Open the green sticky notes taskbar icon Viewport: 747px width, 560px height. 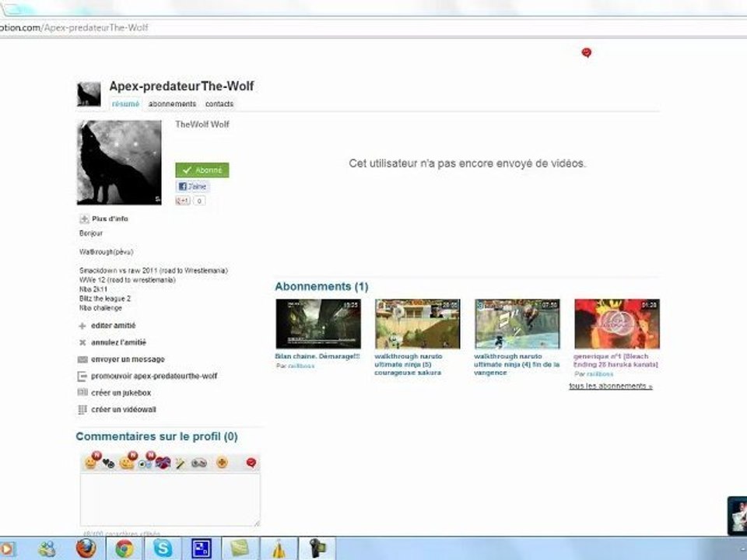(x=240, y=548)
